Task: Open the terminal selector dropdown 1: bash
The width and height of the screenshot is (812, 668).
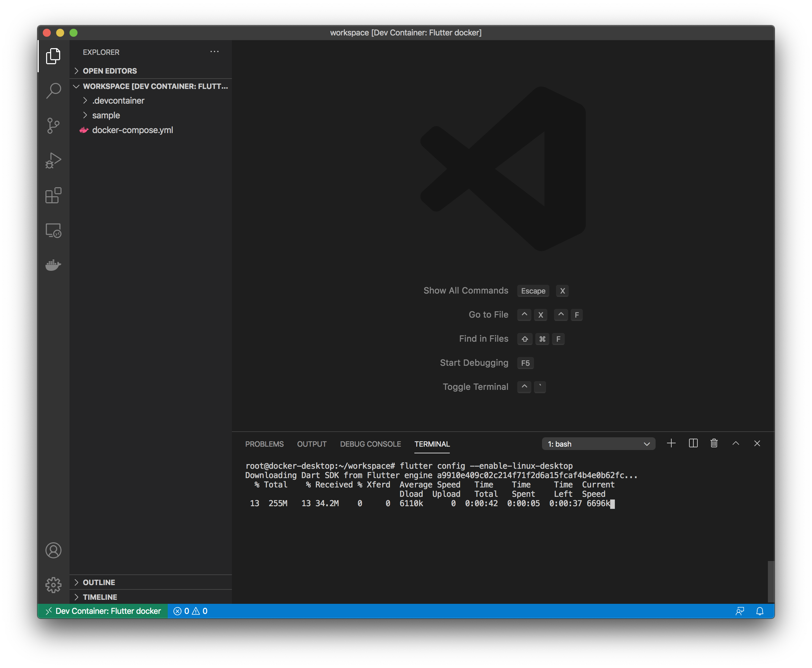Action: coord(598,444)
